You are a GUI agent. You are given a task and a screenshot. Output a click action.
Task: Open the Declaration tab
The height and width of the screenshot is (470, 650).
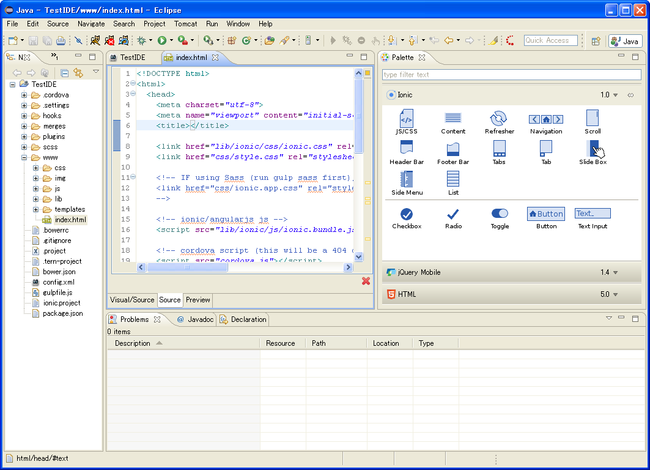coord(243,320)
